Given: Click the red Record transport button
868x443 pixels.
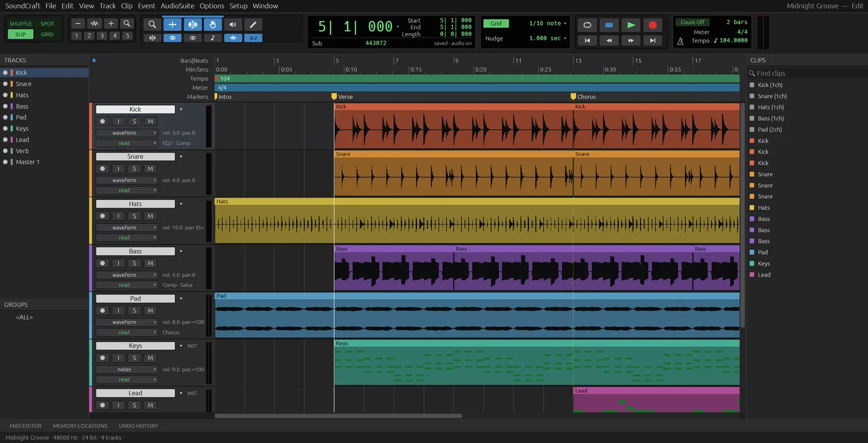Looking at the screenshot, I should click(653, 25).
